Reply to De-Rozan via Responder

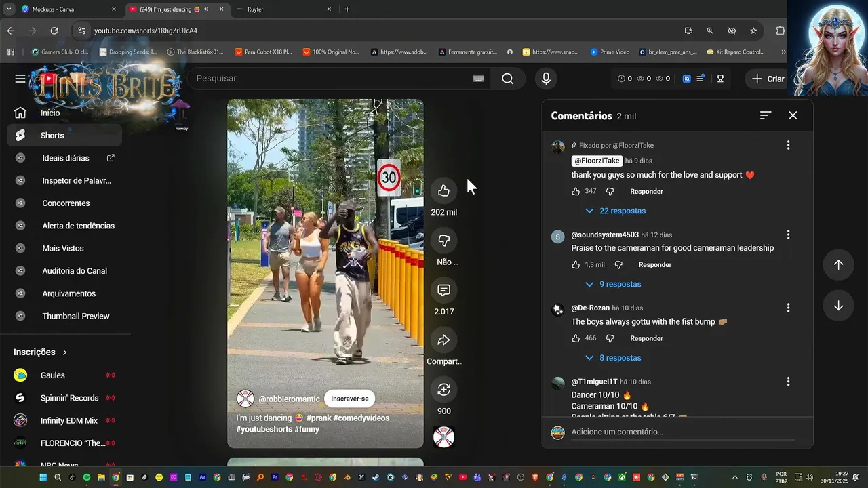pyautogui.click(x=646, y=338)
